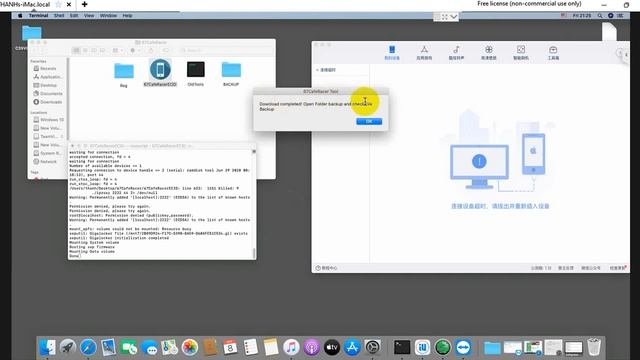Switch Finder to gallery view
Screen dimensions: 640x360
click(102, 50)
